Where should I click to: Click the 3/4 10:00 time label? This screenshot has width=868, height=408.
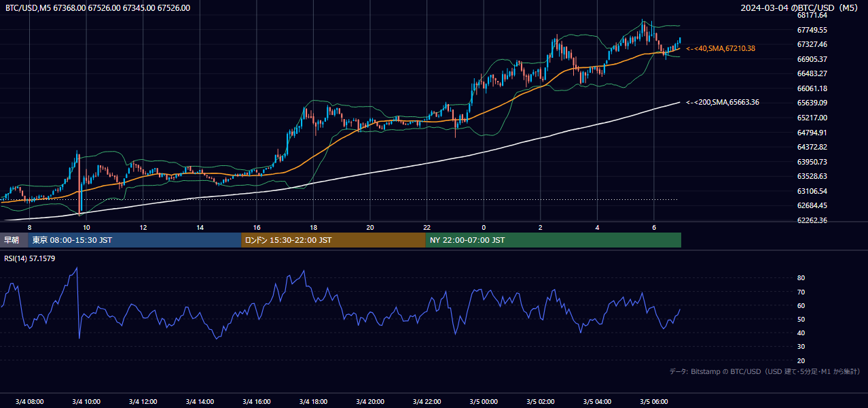tap(86, 402)
